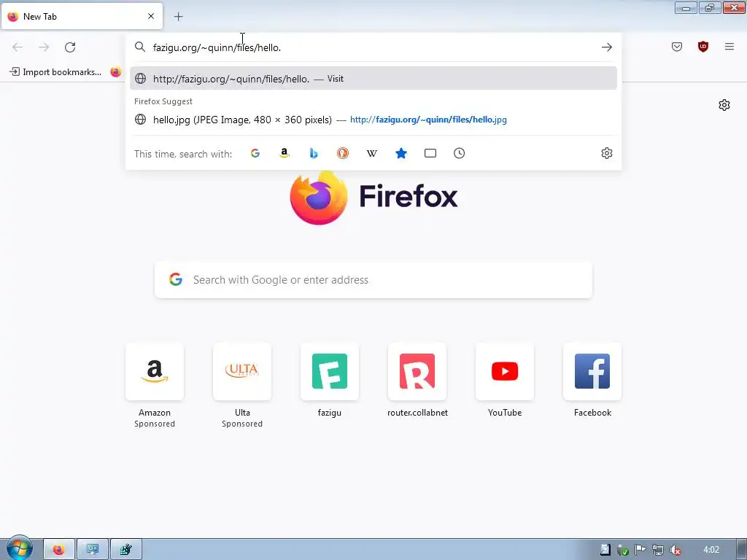Personalize new tab gear icon
Viewport: 747px width, 560px height.
pos(724,105)
